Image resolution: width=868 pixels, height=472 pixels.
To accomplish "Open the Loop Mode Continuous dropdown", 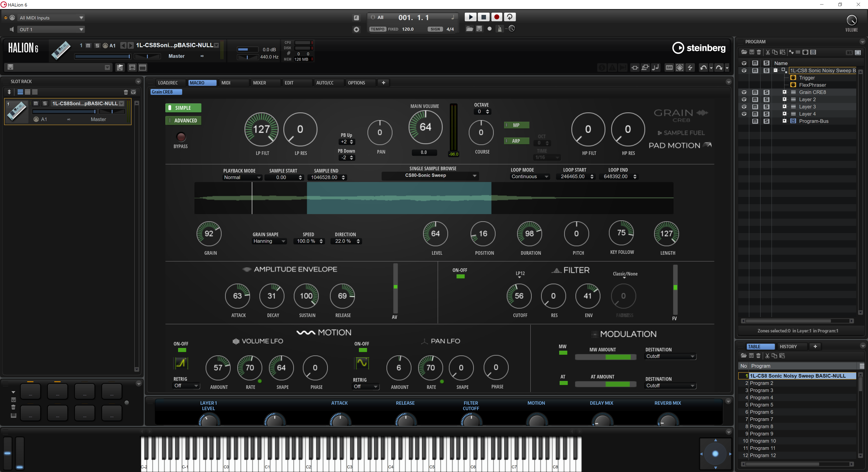I will tap(530, 177).
